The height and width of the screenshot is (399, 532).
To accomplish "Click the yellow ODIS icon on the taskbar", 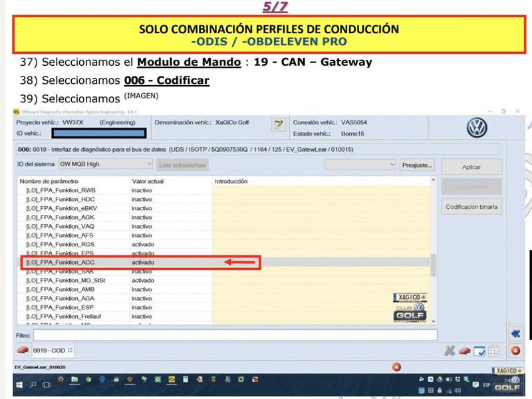I will coord(172,379).
